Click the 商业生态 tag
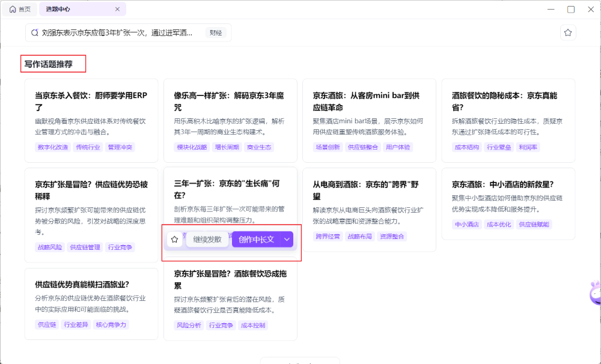 coord(259,147)
